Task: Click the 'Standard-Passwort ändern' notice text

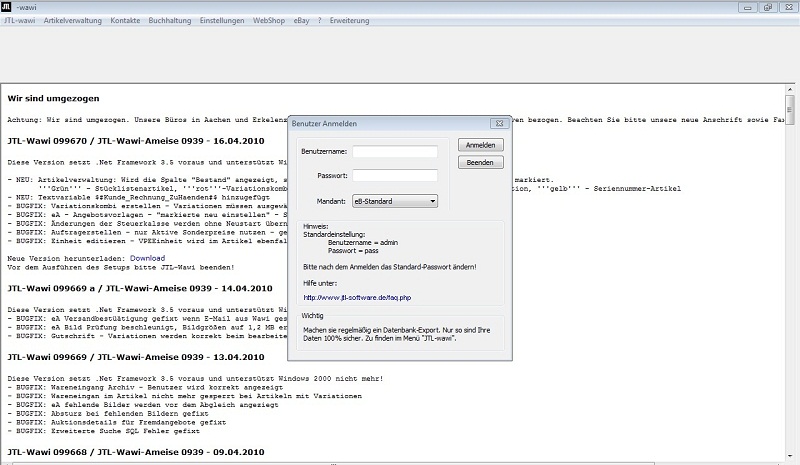Action: point(390,267)
